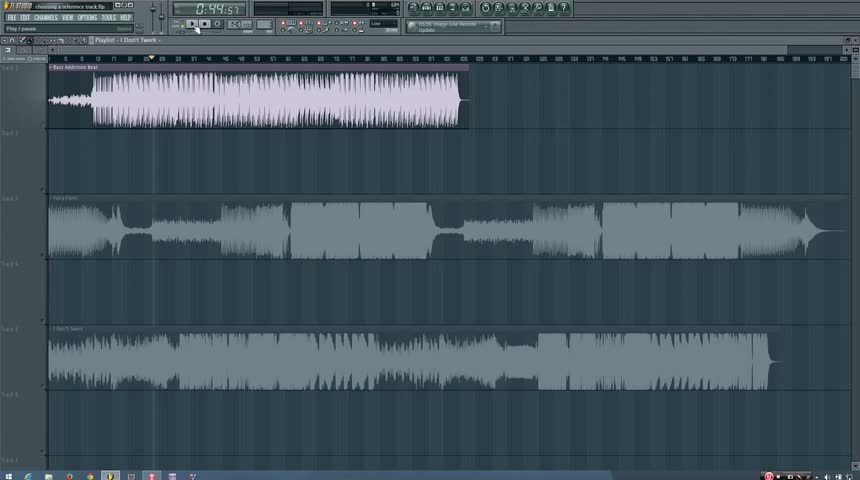Click the pattern selector display
Screen dimensions: 860x480
[264, 25]
